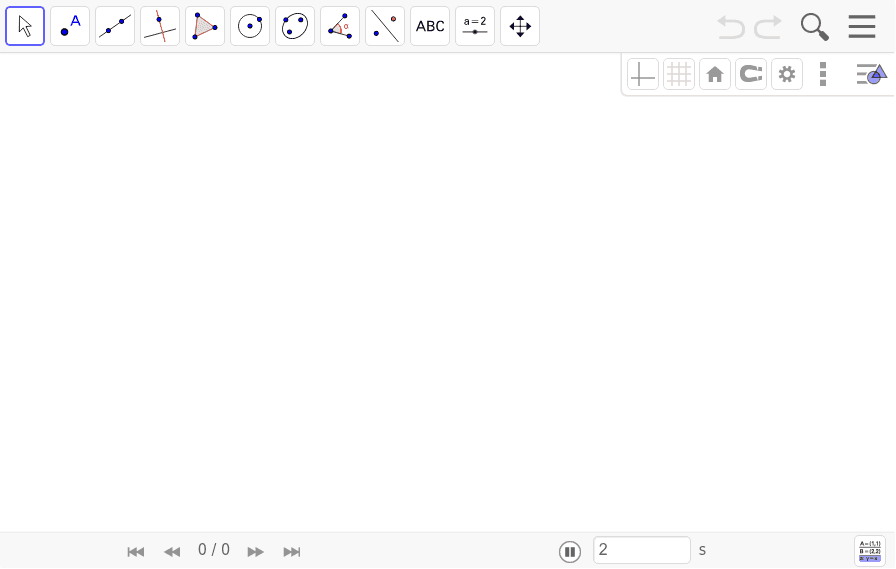Activate the Move Graphics View tool
The image size is (896, 569).
(520, 26)
